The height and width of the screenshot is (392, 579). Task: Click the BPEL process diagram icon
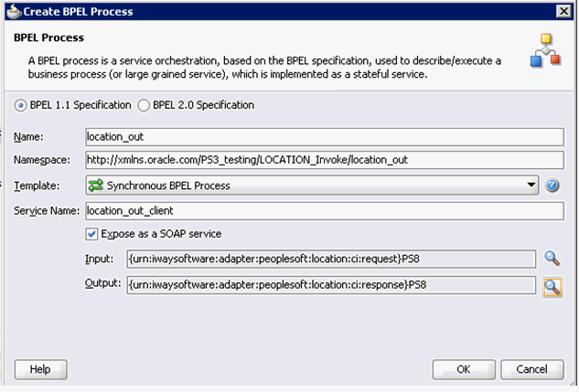tap(545, 50)
